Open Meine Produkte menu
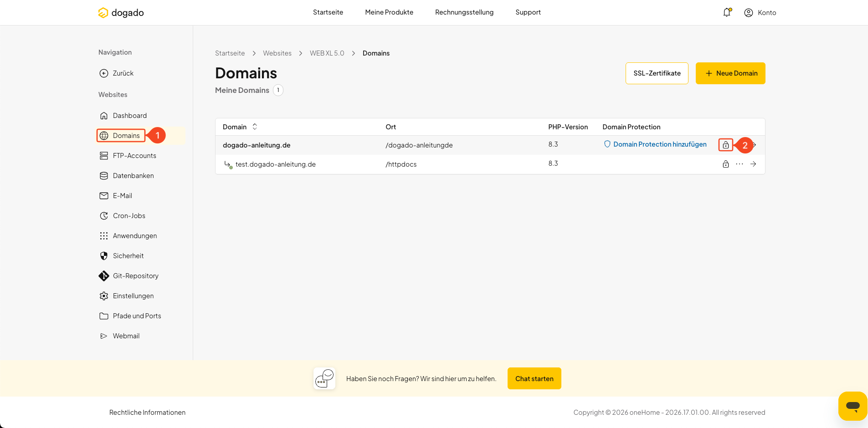 click(x=389, y=12)
